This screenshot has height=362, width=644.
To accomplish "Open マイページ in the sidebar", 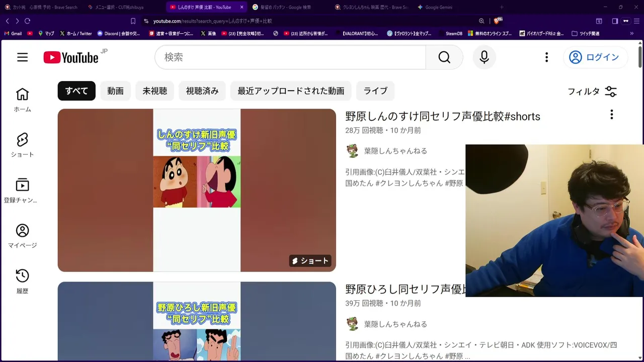I will (22, 236).
